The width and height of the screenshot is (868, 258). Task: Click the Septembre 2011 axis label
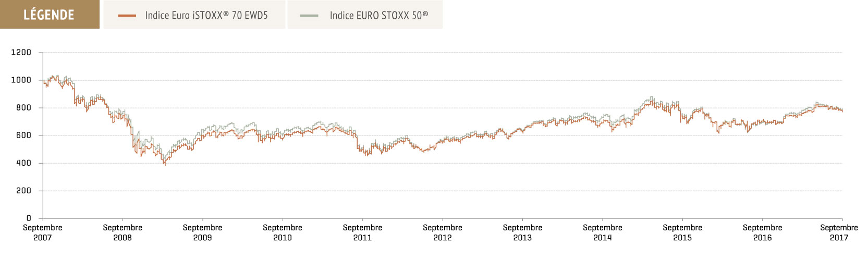tap(363, 232)
